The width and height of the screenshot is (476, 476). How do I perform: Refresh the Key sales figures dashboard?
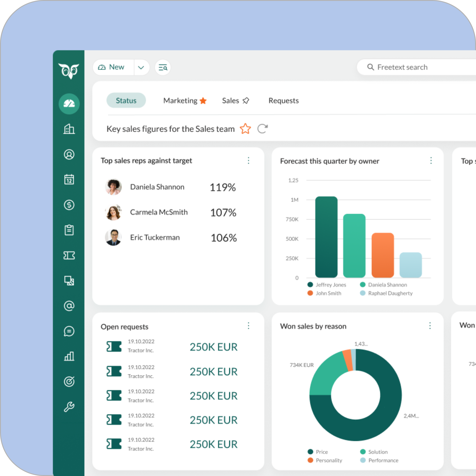point(262,129)
